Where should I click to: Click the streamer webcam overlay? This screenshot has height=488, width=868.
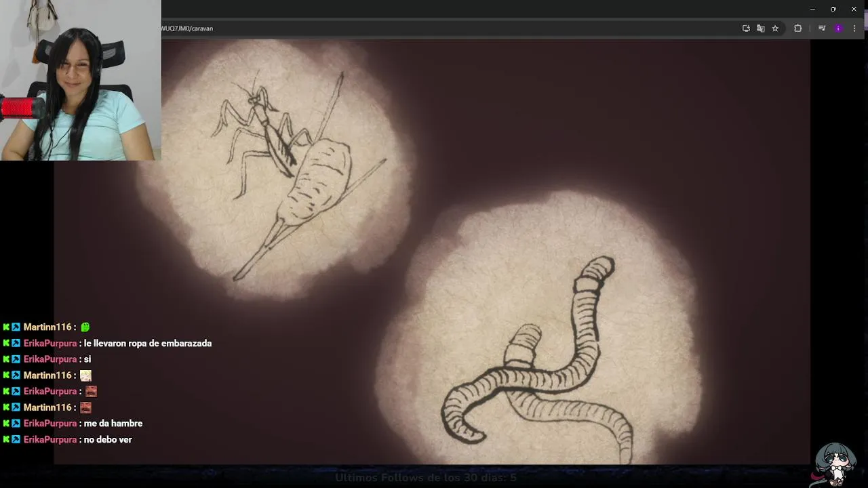pyautogui.click(x=81, y=80)
